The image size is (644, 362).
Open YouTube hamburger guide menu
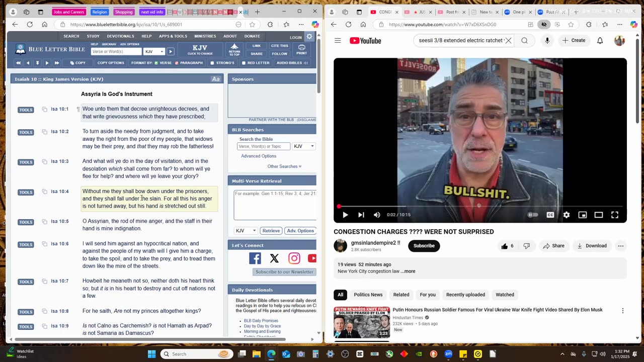(x=338, y=41)
